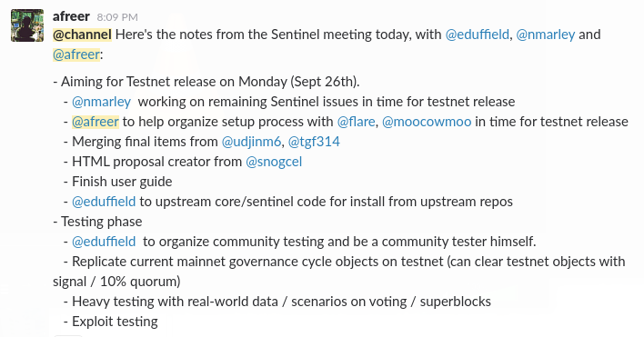Click @nmarley working on remaining Sentinel issues
644x337 pixels.
pos(102,102)
